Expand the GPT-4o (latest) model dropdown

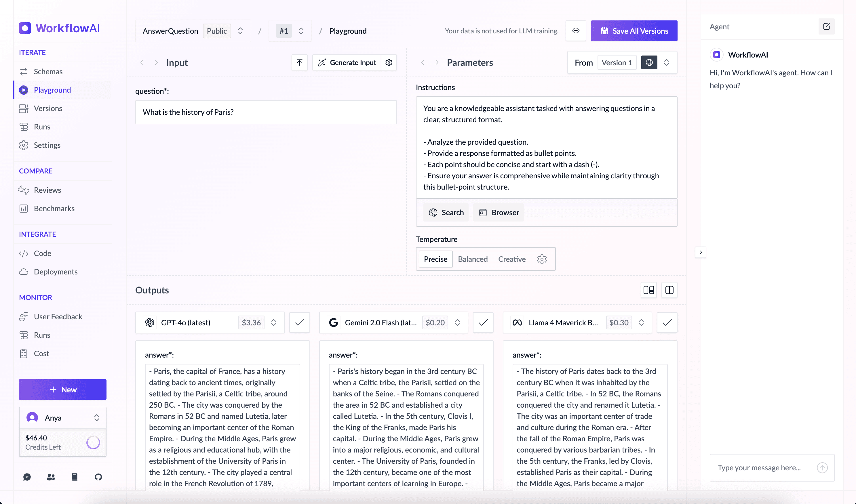tap(273, 323)
